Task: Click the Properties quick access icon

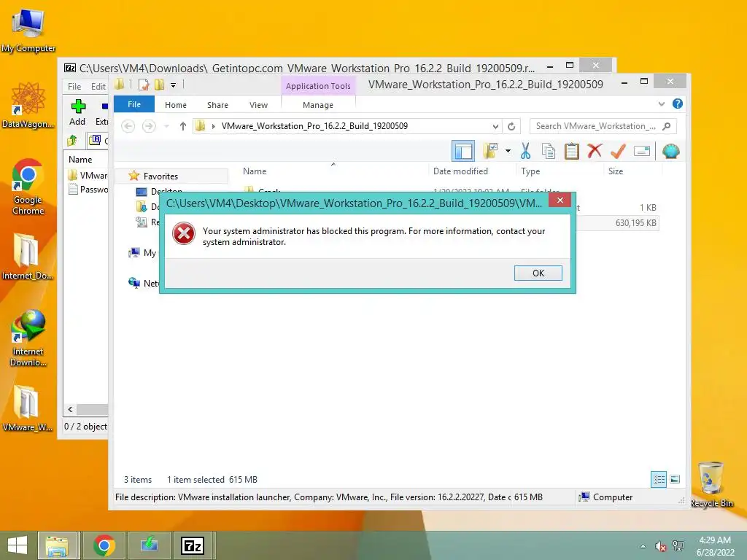Action: (x=144, y=85)
